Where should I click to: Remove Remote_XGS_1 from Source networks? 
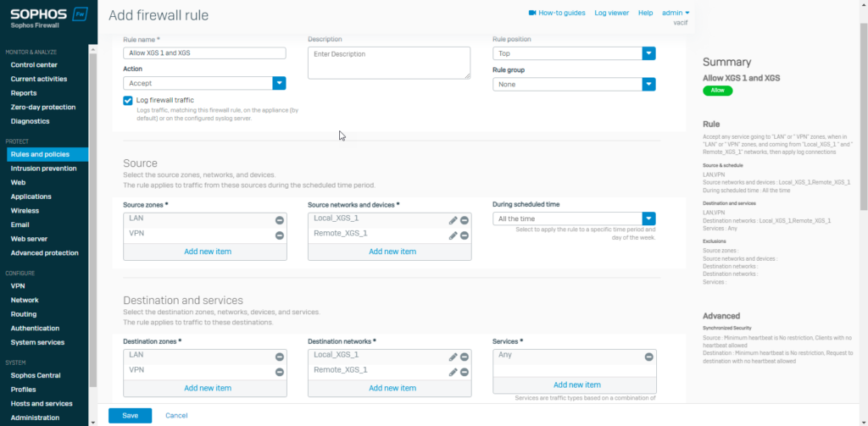[x=465, y=235]
